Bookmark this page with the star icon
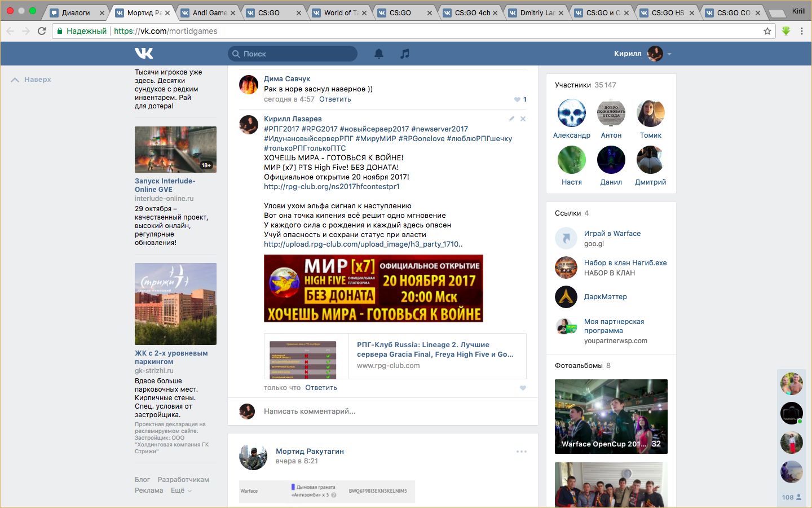Image resolution: width=812 pixels, height=508 pixels. pos(767,31)
